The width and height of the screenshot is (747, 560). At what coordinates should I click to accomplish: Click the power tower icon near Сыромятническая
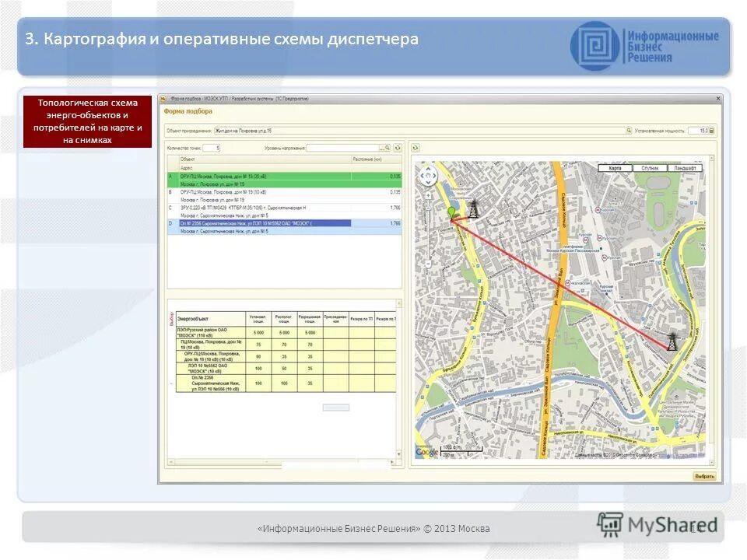point(672,341)
